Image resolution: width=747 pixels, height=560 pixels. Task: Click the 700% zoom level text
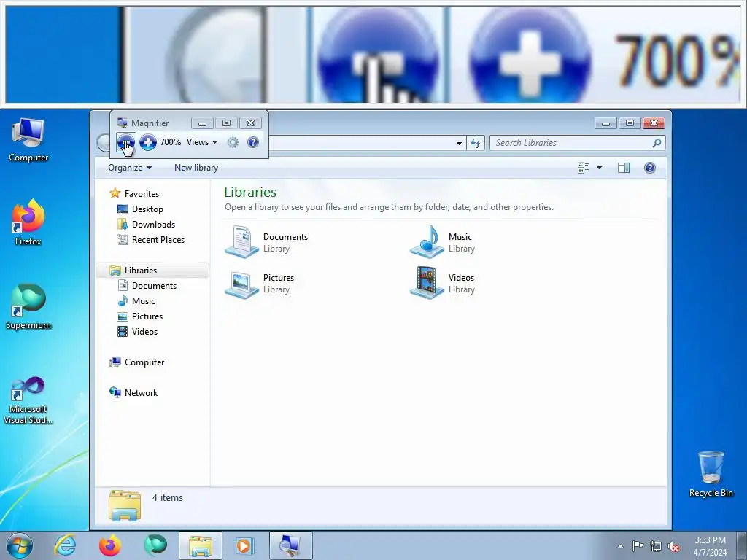pos(170,142)
